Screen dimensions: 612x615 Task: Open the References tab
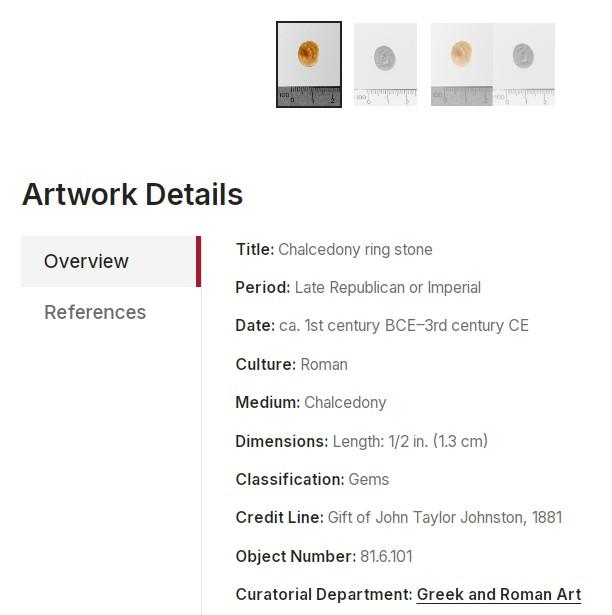[x=95, y=312]
